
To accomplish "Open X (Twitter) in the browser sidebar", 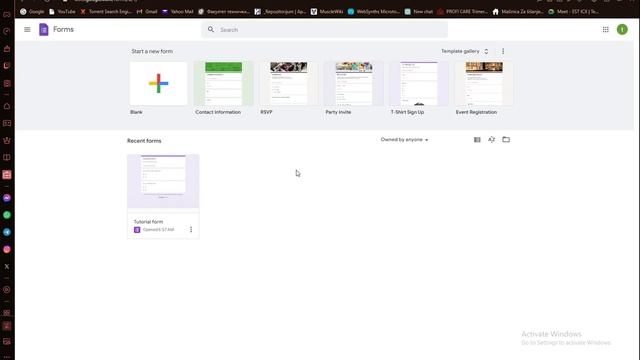I will (7, 267).
